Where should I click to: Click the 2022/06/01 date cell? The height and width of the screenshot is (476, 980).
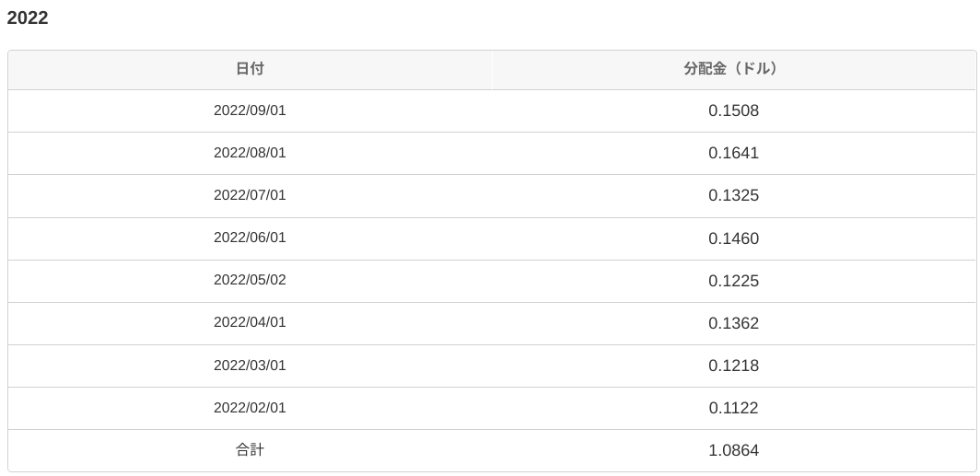point(250,238)
